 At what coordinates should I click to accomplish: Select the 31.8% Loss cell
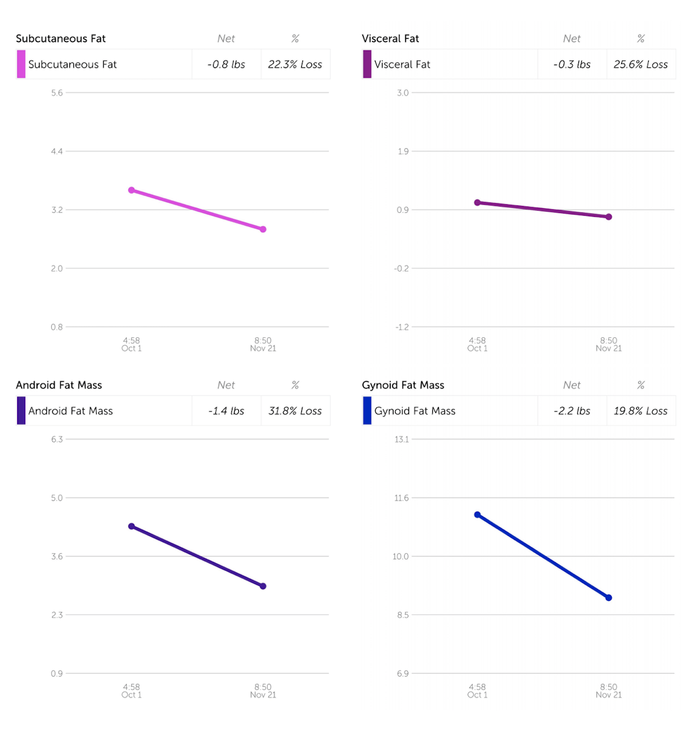pyautogui.click(x=295, y=411)
